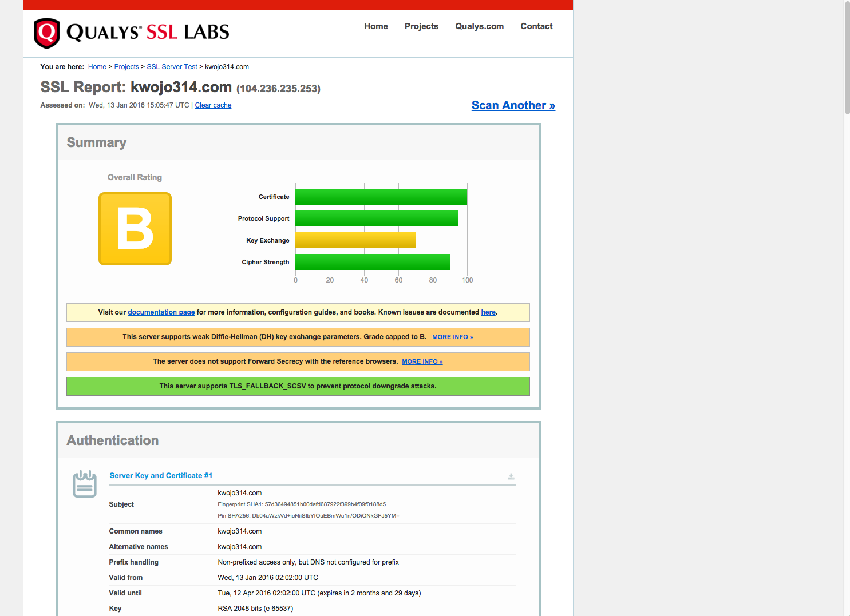Open the Projects menu item
The image size is (850, 616).
point(421,26)
